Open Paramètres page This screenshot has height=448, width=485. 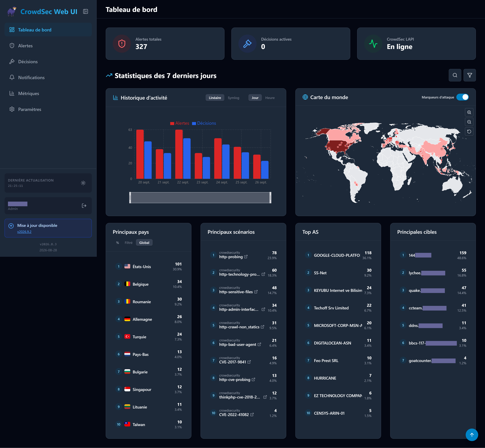48,109
